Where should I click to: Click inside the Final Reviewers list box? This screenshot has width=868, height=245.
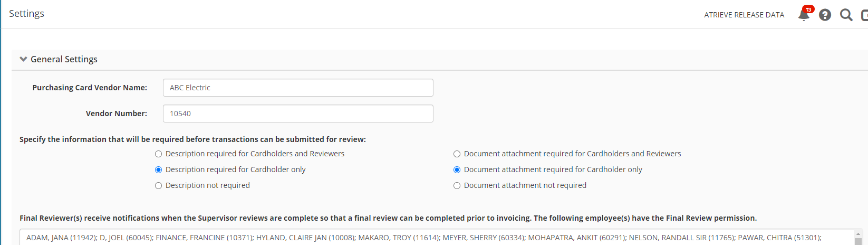[x=422, y=238]
